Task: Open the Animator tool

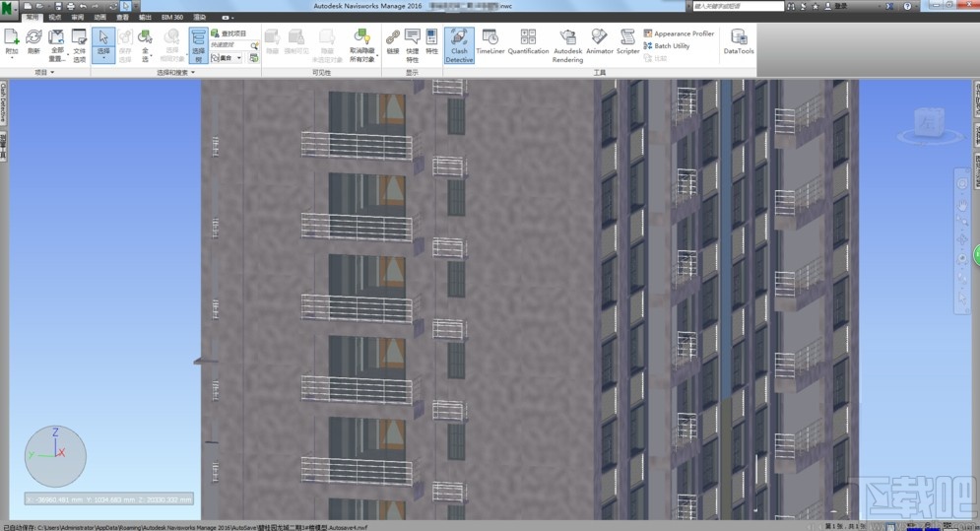Action: [600, 41]
